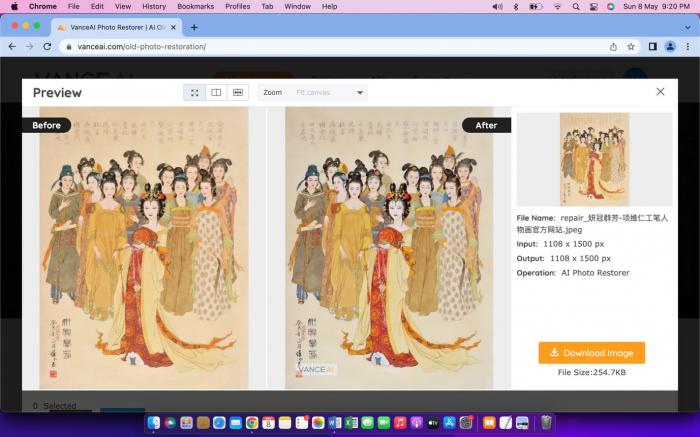Viewport: 700px width, 437px height.
Task: Reload the vanceai page
Action: [x=47, y=46]
